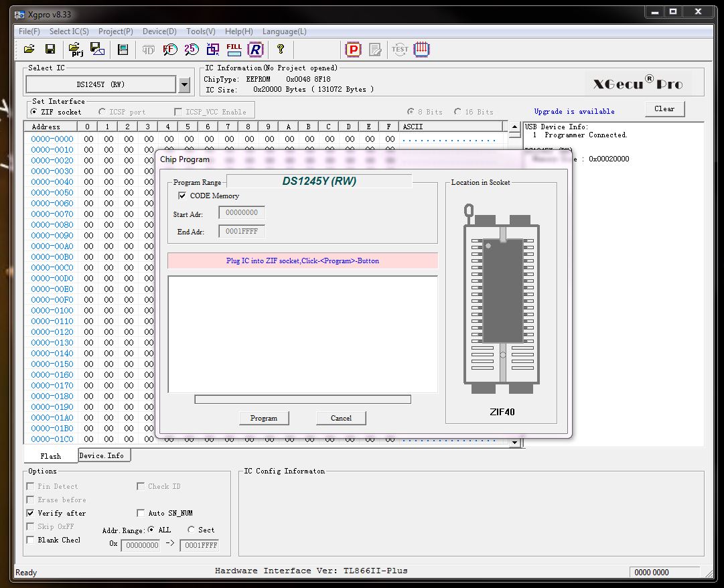724x588 pixels.
Task: Click the floppy disk save icon
Action: [50, 49]
